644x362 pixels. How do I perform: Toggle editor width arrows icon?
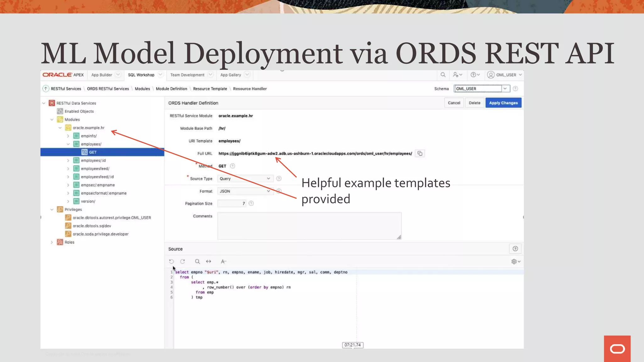(x=208, y=261)
